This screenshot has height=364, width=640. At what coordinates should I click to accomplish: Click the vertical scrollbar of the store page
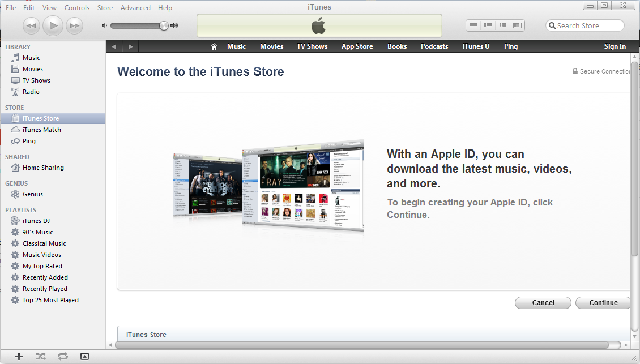(x=634, y=159)
